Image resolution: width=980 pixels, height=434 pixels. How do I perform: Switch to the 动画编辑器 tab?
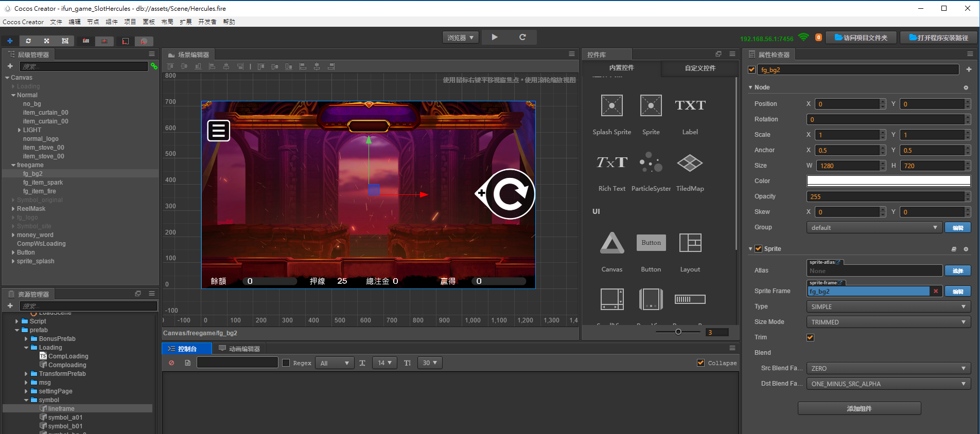pyautogui.click(x=239, y=349)
